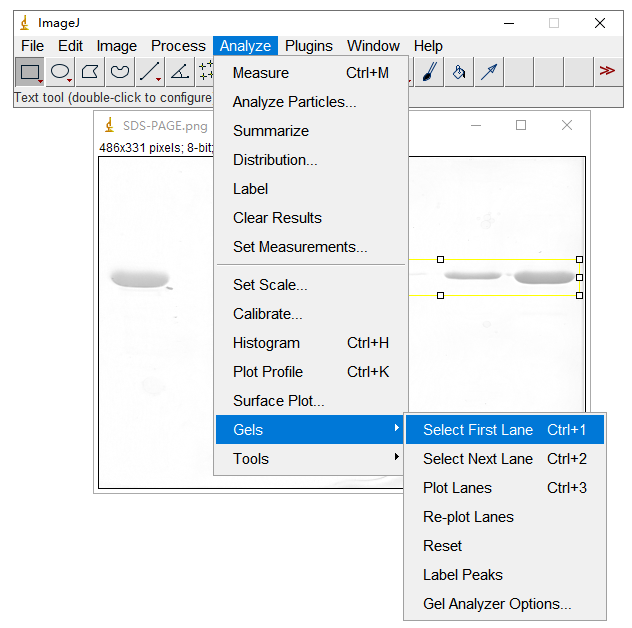Open the More Tools double-arrow menu
Screen dimensions: 632x628
tap(607, 71)
